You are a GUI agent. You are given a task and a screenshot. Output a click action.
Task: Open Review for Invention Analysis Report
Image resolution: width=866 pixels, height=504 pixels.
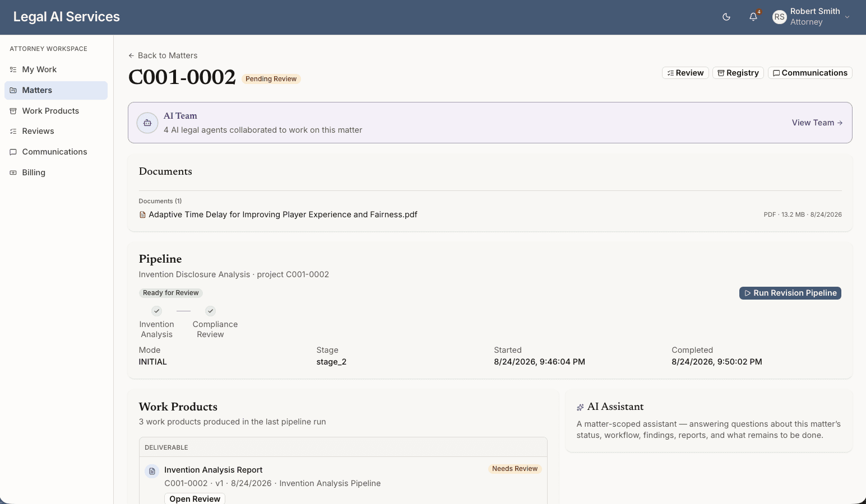tap(194, 499)
